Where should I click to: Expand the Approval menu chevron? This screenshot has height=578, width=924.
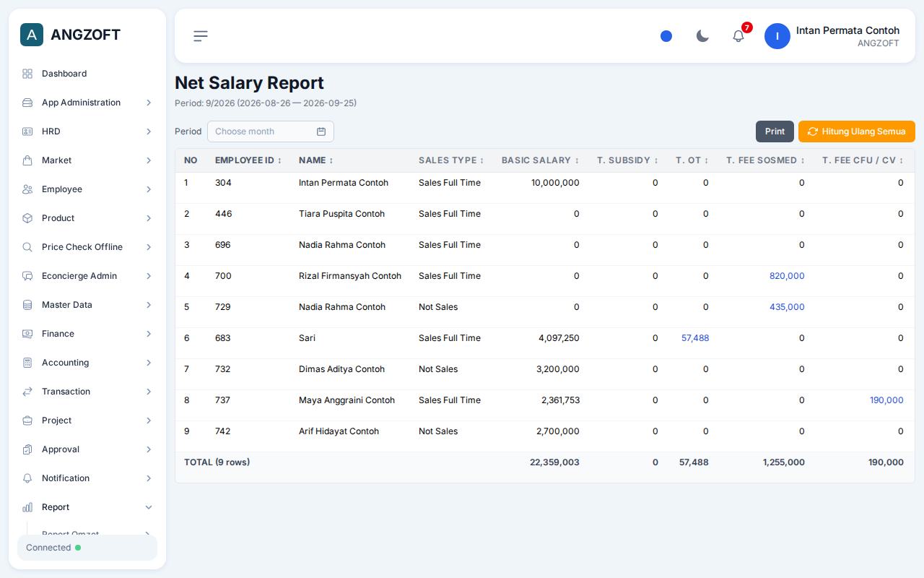pyautogui.click(x=149, y=449)
